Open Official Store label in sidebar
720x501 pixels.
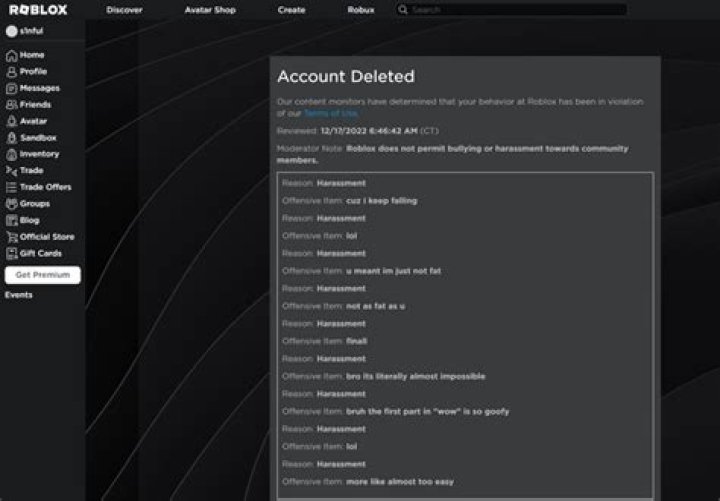tap(47, 236)
